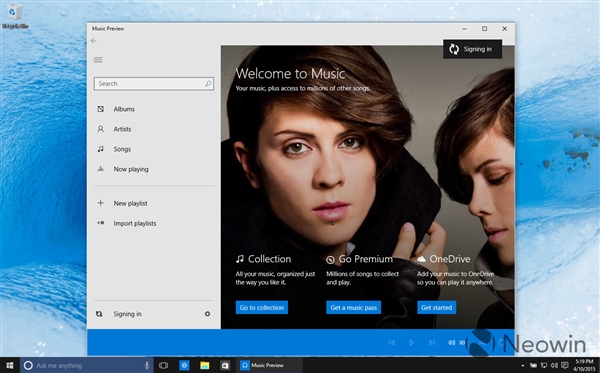Click Signing in text in sidebar
The height and width of the screenshot is (373, 600).
coord(127,314)
